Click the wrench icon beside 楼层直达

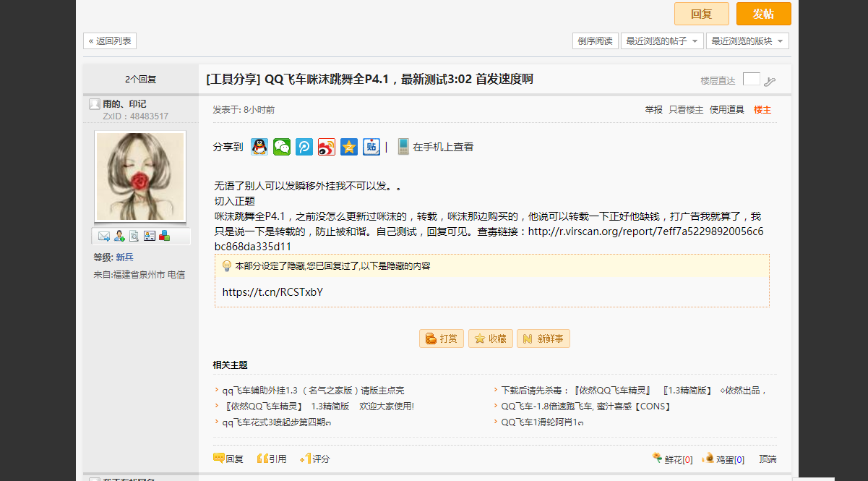pos(770,81)
